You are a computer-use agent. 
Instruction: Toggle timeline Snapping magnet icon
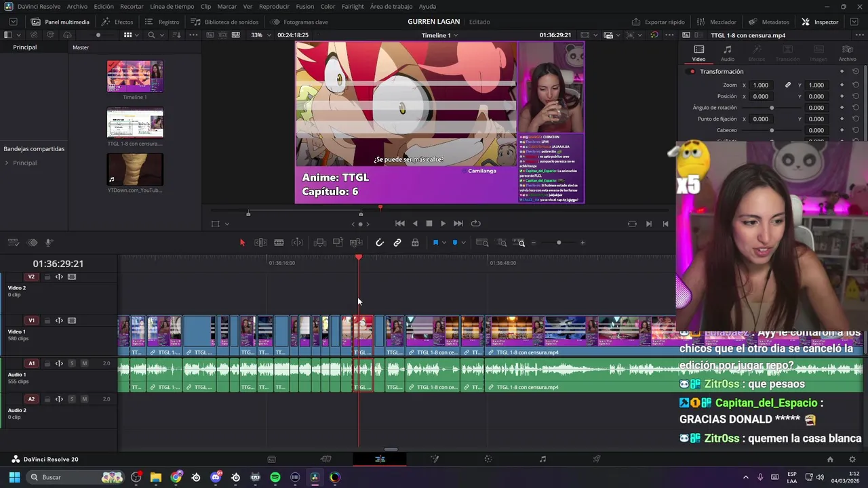point(380,243)
